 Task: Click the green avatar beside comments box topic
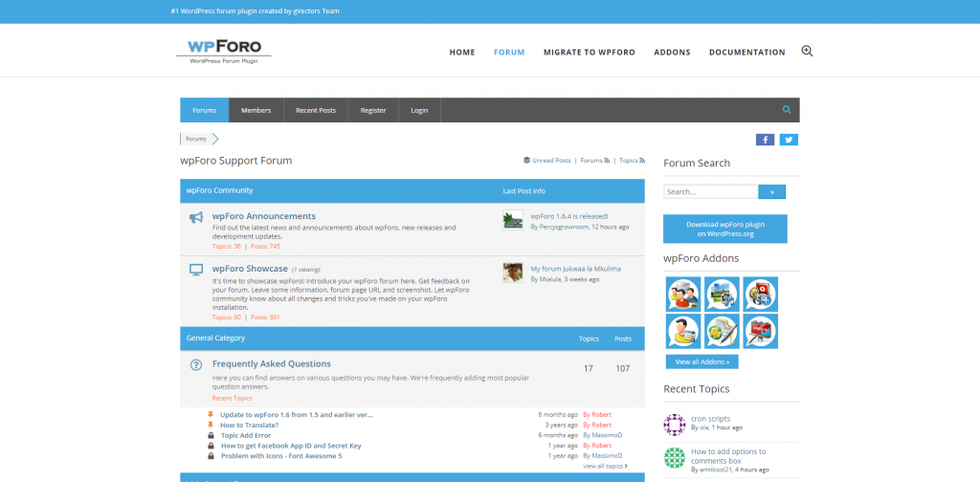click(675, 458)
